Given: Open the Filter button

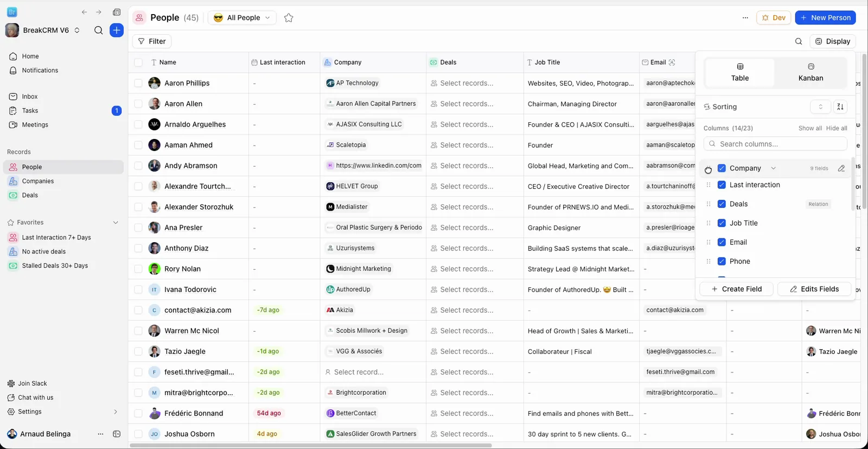Looking at the screenshot, I should (152, 41).
